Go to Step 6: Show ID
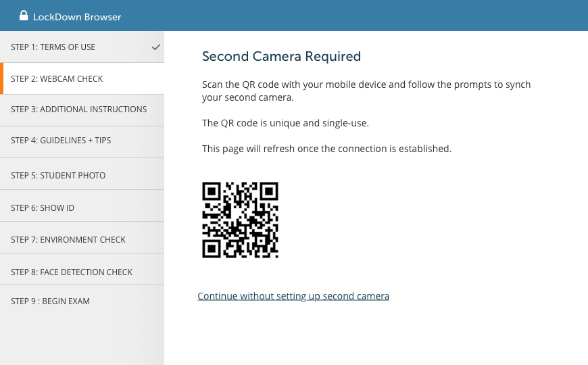Viewport: 588px width, 365px height. coord(82,206)
